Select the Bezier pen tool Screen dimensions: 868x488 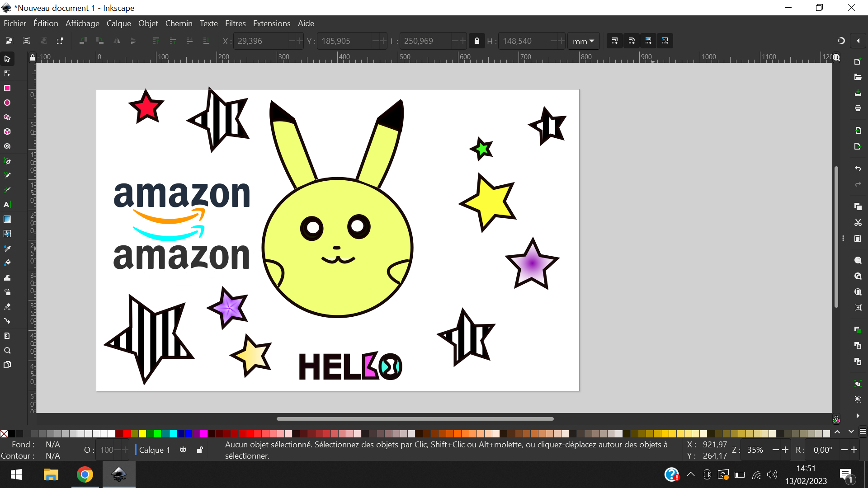click(7, 161)
